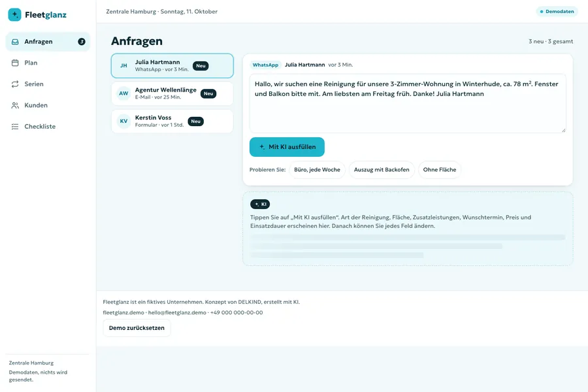Click the Serien repeat icon
Viewport: 588px width, 392px height.
pyautogui.click(x=15, y=84)
